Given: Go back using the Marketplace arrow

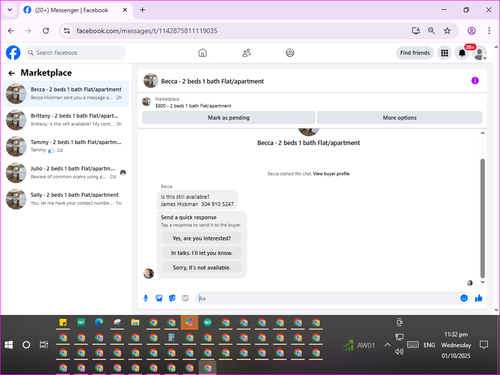Looking at the screenshot, I should coord(12,73).
